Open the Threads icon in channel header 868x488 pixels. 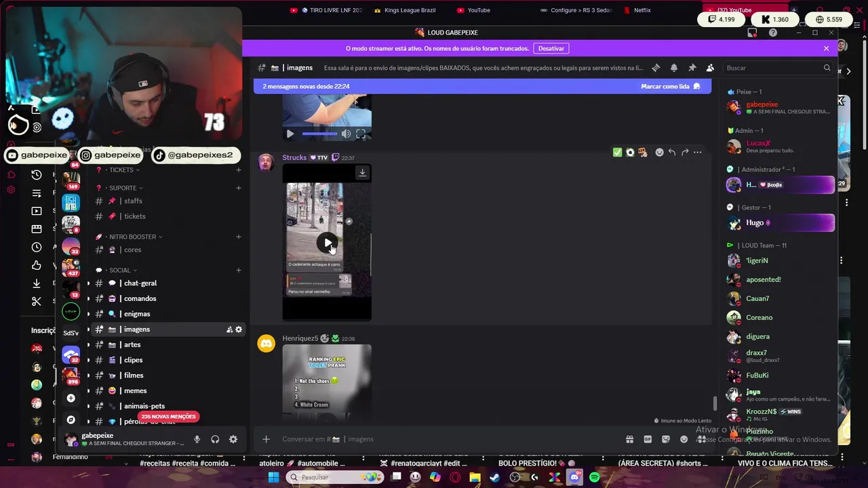(656, 68)
